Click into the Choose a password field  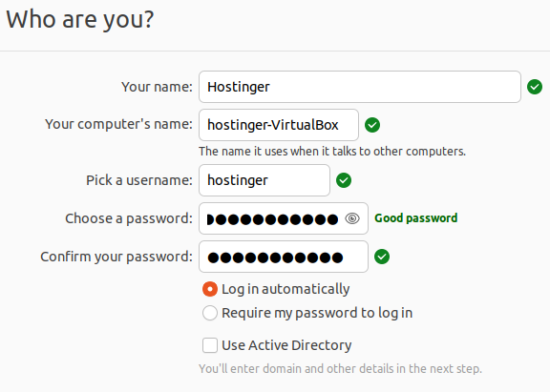284,218
